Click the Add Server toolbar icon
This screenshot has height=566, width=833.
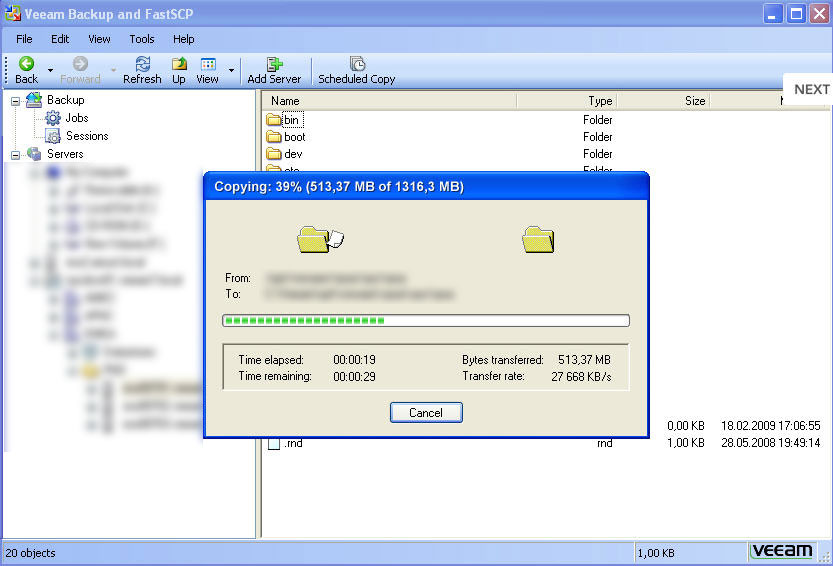tap(274, 64)
